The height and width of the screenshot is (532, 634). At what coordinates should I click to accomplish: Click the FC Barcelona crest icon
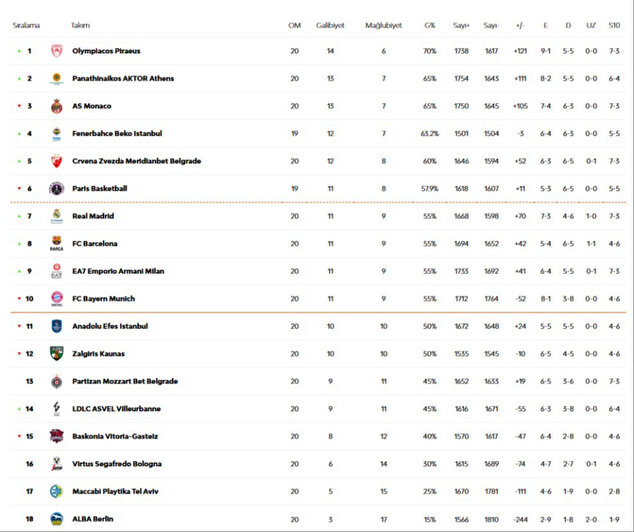click(x=57, y=243)
